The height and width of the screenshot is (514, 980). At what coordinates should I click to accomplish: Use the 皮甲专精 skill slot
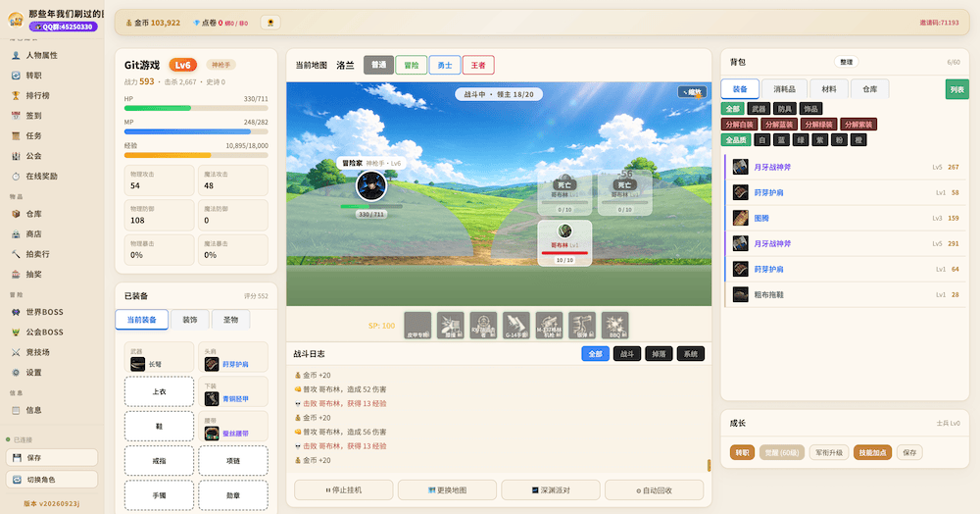tap(417, 326)
